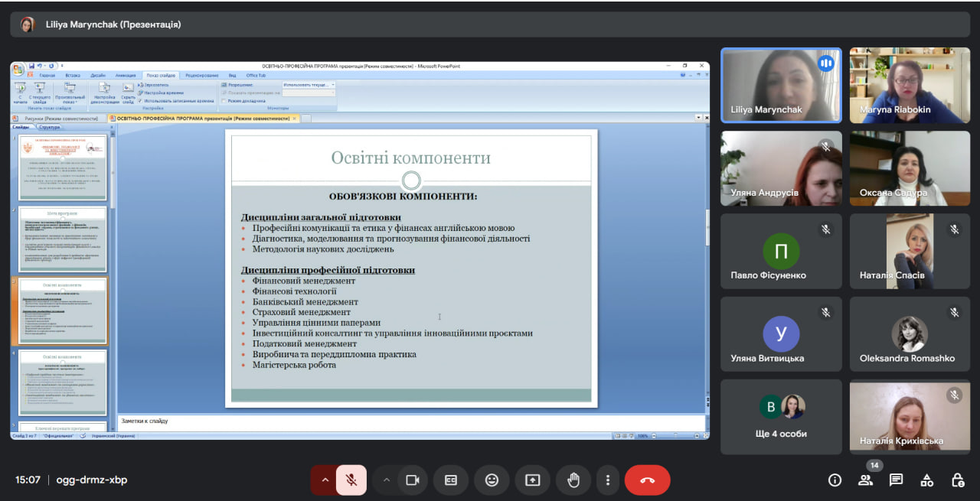Open the three-dot more options menu

(x=608, y=480)
